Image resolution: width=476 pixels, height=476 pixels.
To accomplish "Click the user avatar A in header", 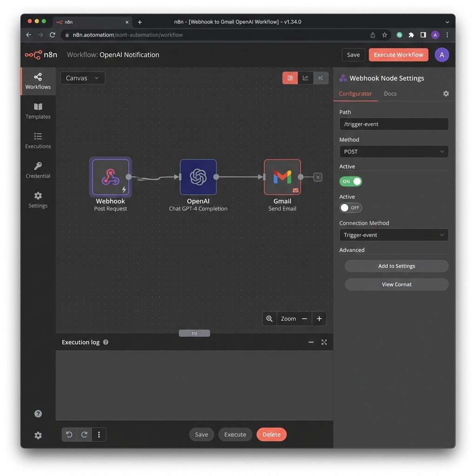I will click(442, 55).
